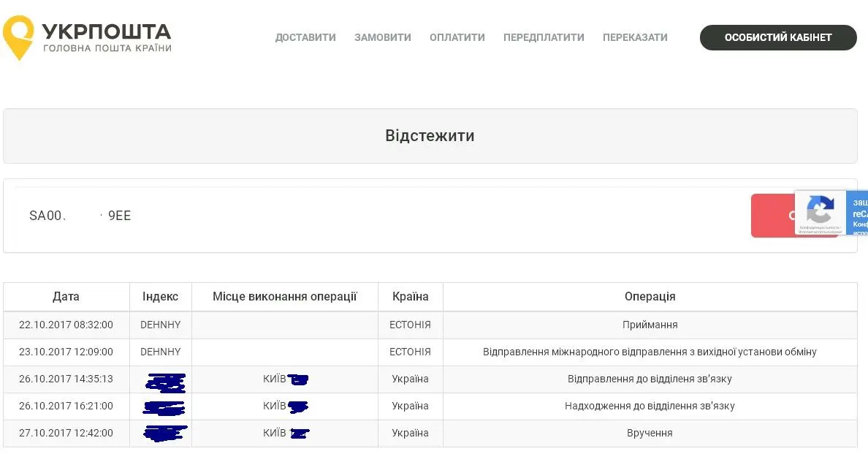Click the reCAPTCHA badge icon
Viewport: 868px width, 454px height.
point(820,211)
